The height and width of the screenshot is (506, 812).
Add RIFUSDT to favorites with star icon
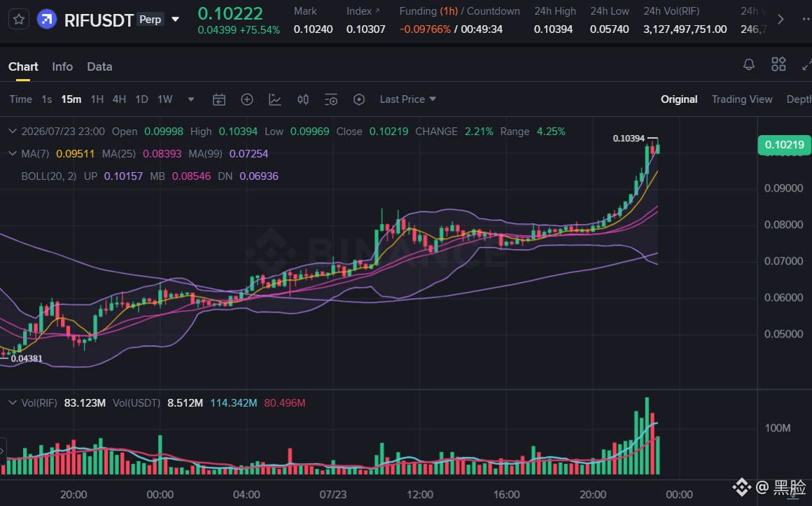pyautogui.click(x=19, y=20)
